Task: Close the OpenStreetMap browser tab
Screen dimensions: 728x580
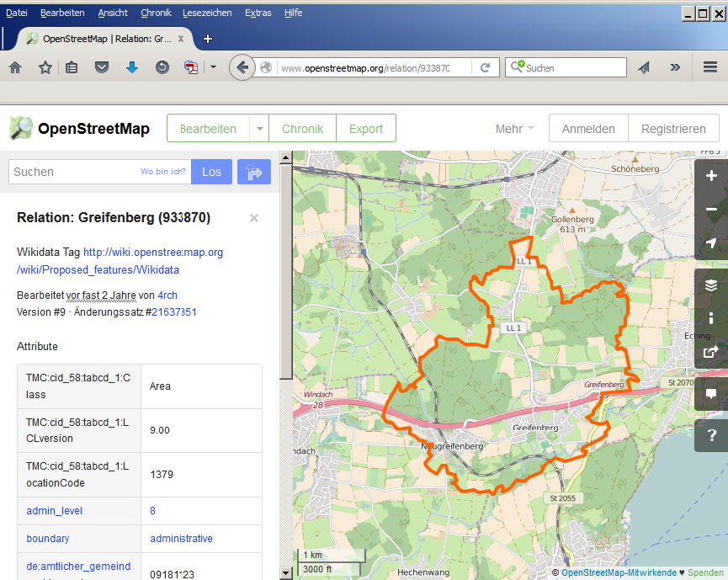Action: click(181, 39)
